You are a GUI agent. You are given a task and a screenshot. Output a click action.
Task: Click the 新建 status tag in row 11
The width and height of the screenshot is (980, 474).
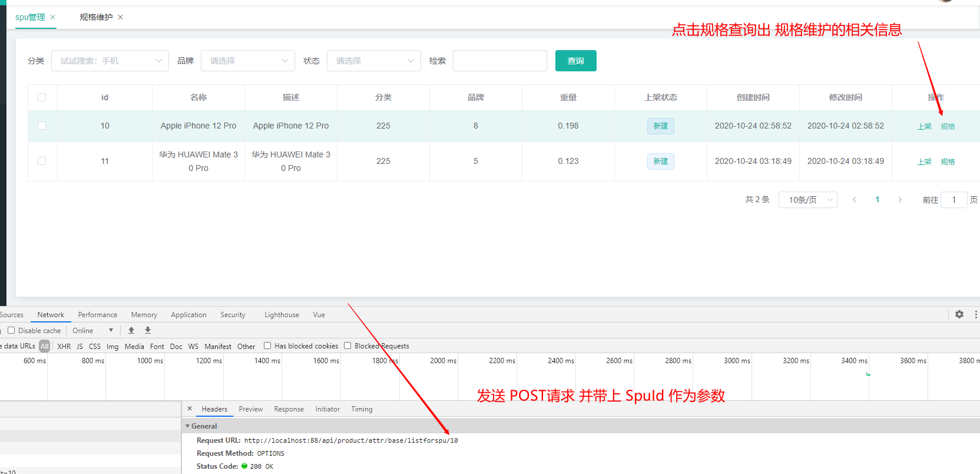661,162
